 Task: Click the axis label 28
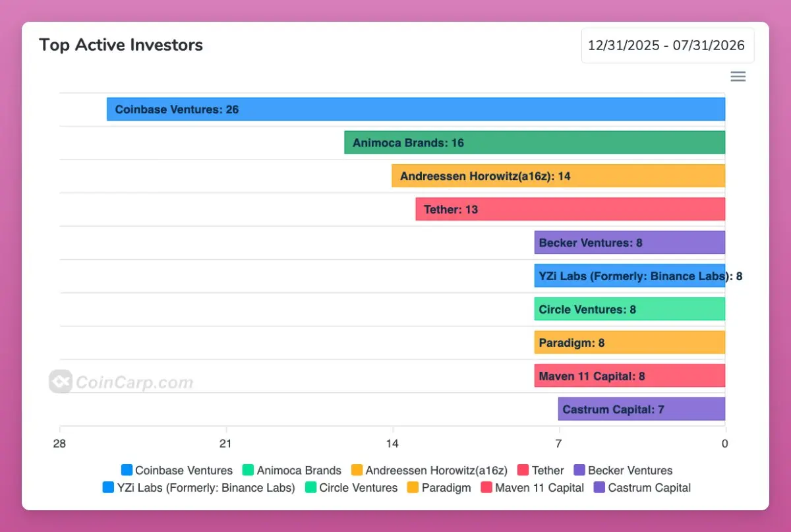click(59, 444)
